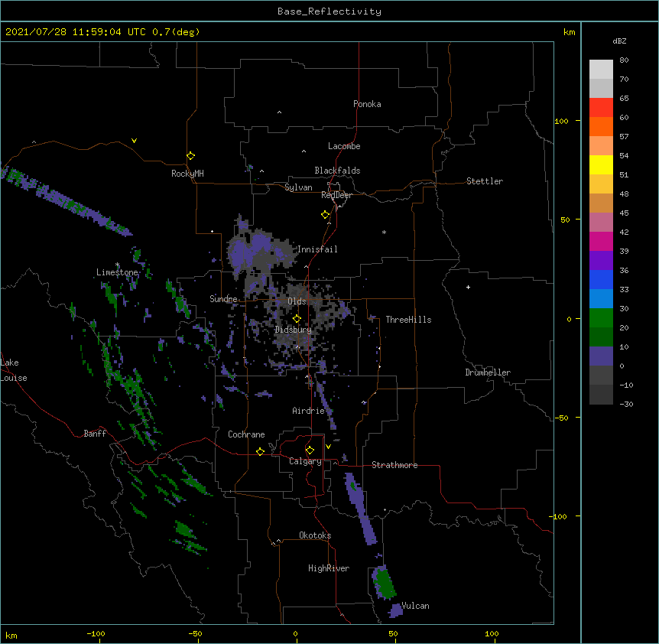Click the Limestone label
Viewport: 659px width, 644px height.
coord(117,272)
